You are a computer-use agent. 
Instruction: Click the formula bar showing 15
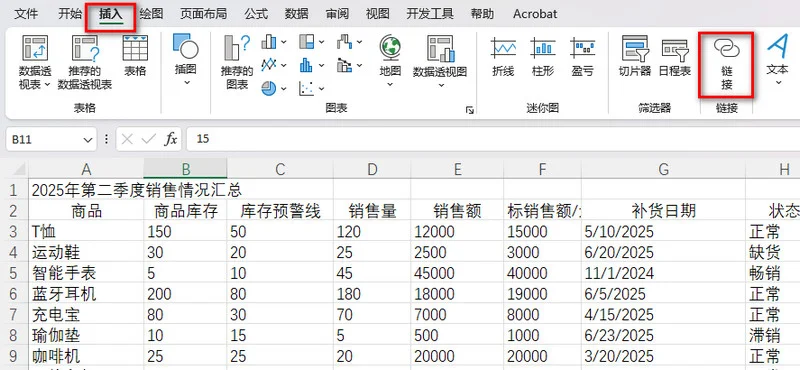493,139
